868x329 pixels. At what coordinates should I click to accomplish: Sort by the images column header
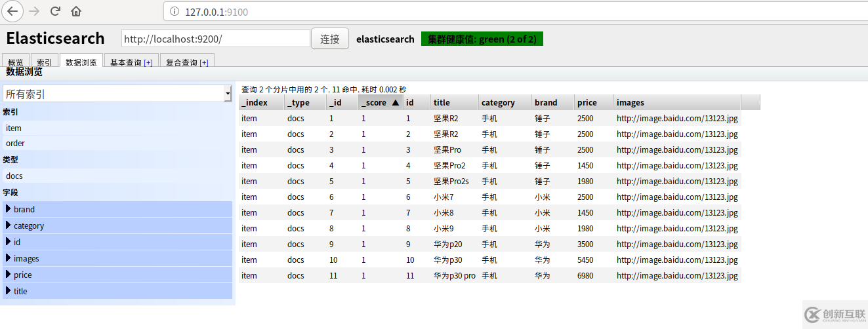(678, 102)
